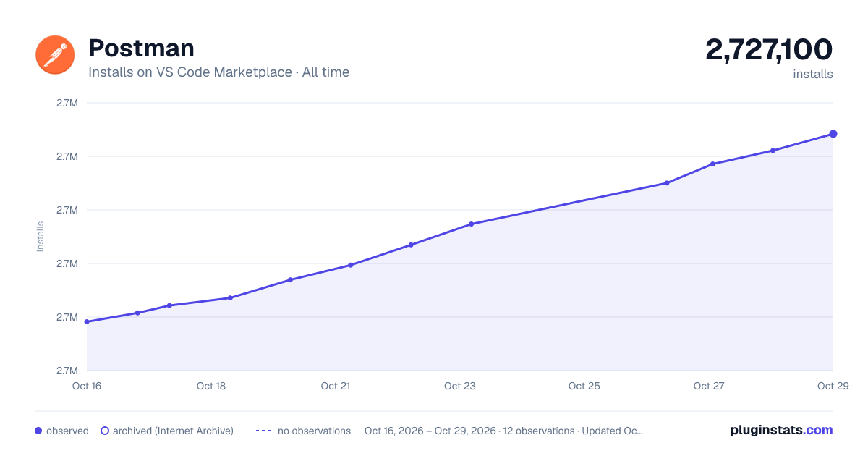
Task: Click the "Postman" title heading
Action: point(141,48)
